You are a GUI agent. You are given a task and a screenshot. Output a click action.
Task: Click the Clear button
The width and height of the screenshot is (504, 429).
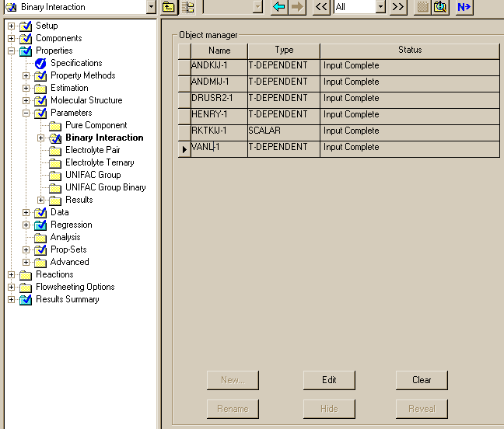coord(422,380)
